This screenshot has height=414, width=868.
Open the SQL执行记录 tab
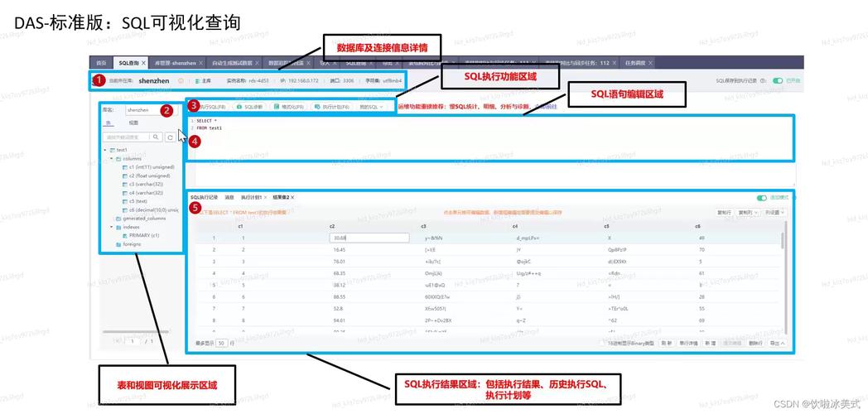point(204,197)
